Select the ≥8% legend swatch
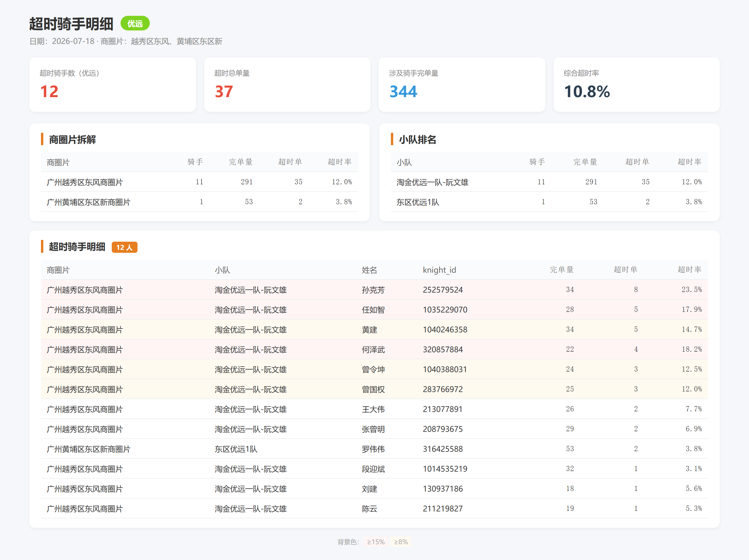Image resolution: width=749 pixels, height=560 pixels. [x=401, y=542]
